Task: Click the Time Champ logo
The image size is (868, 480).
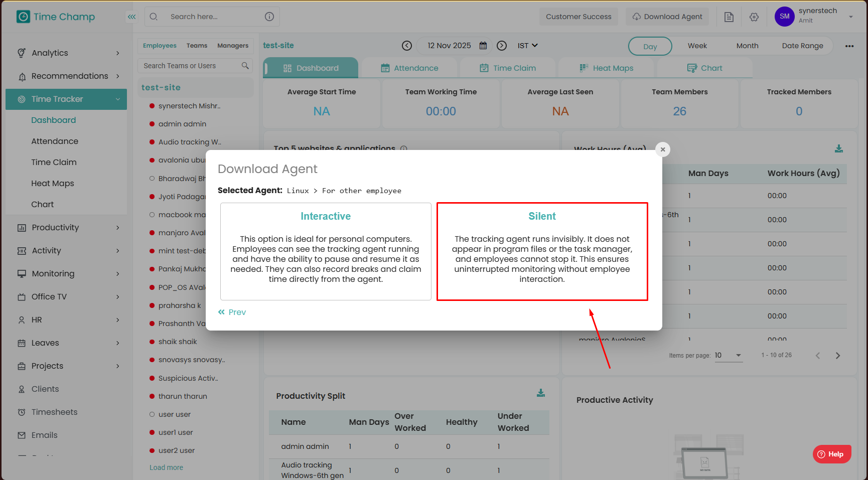Action: click(x=56, y=17)
